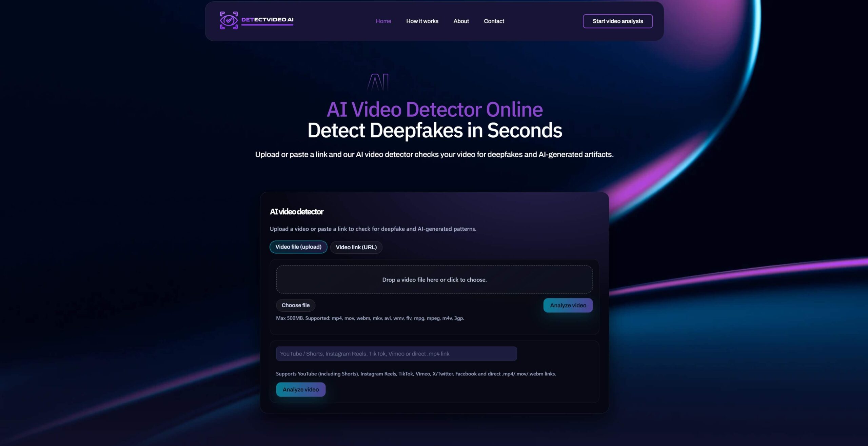Viewport: 868px width, 446px height.
Task: Click the drop zone to choose a video
Action: 434,279
